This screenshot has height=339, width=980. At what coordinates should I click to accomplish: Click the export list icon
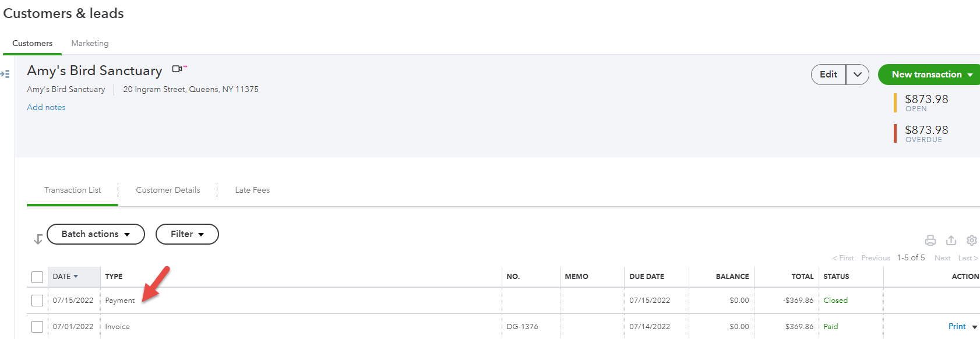(951, 240)
